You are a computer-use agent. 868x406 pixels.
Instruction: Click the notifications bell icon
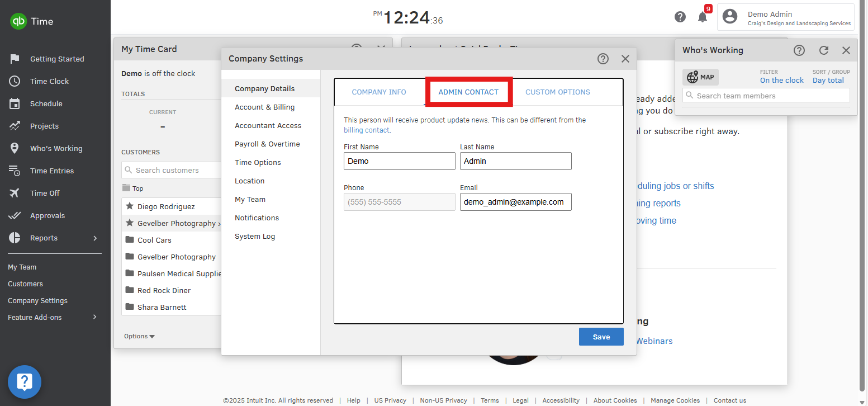(x=702, y=17)
